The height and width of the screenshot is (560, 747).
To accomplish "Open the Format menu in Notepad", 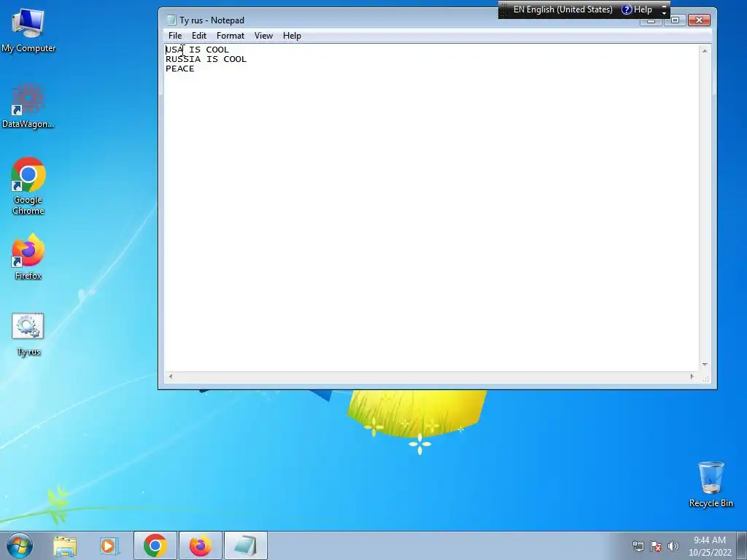I will pyautogui.click(x=230, y=36).
